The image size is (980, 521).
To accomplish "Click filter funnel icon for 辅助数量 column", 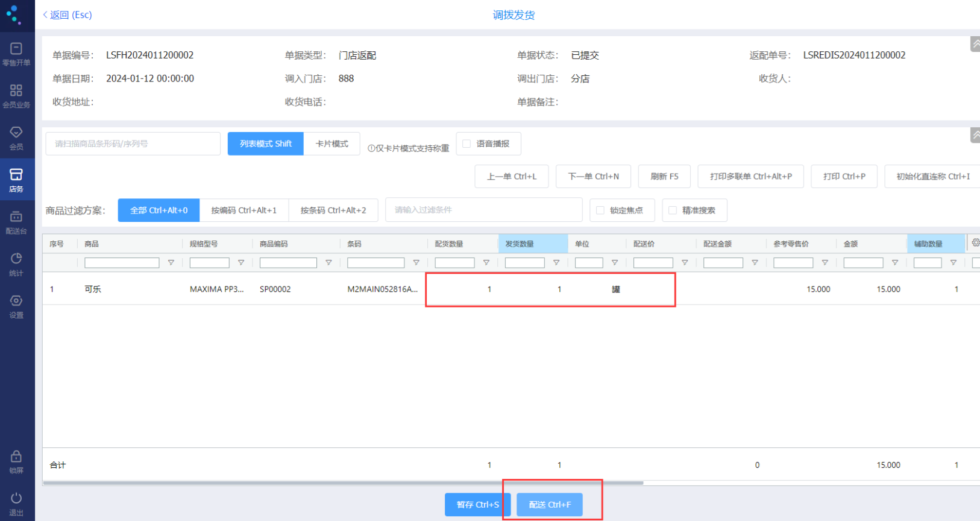I will (953, 263).
